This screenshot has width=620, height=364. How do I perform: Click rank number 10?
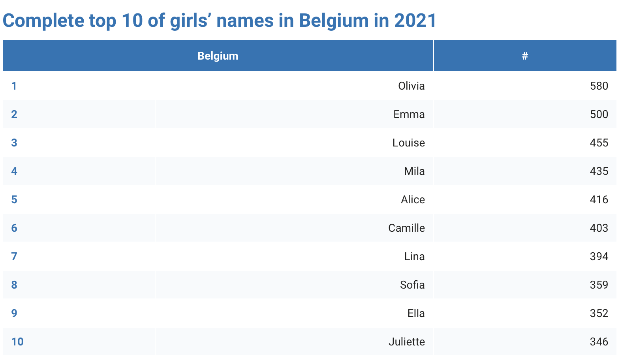tap(17, 341)
